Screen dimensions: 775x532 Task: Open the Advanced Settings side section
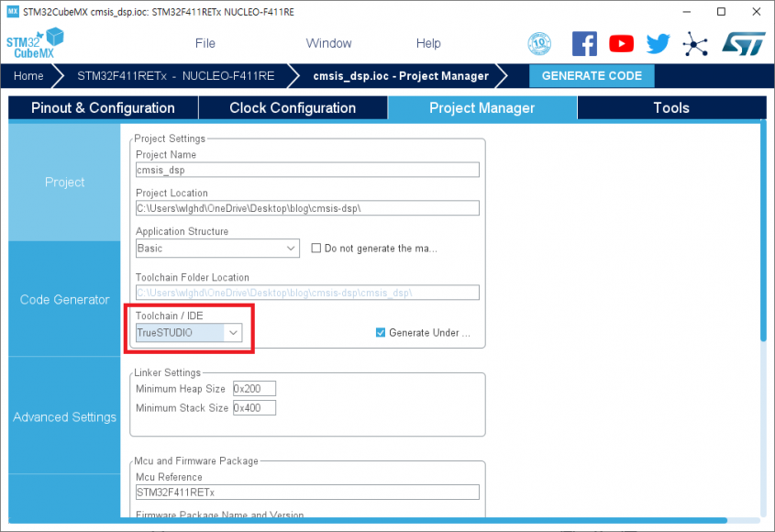click(x=64, y=416)
